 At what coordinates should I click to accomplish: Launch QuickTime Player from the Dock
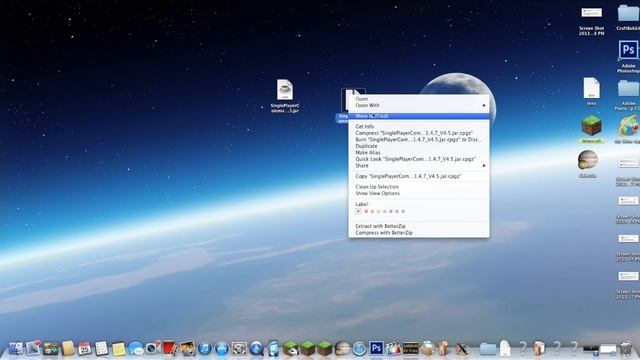[x=256, y=349]
